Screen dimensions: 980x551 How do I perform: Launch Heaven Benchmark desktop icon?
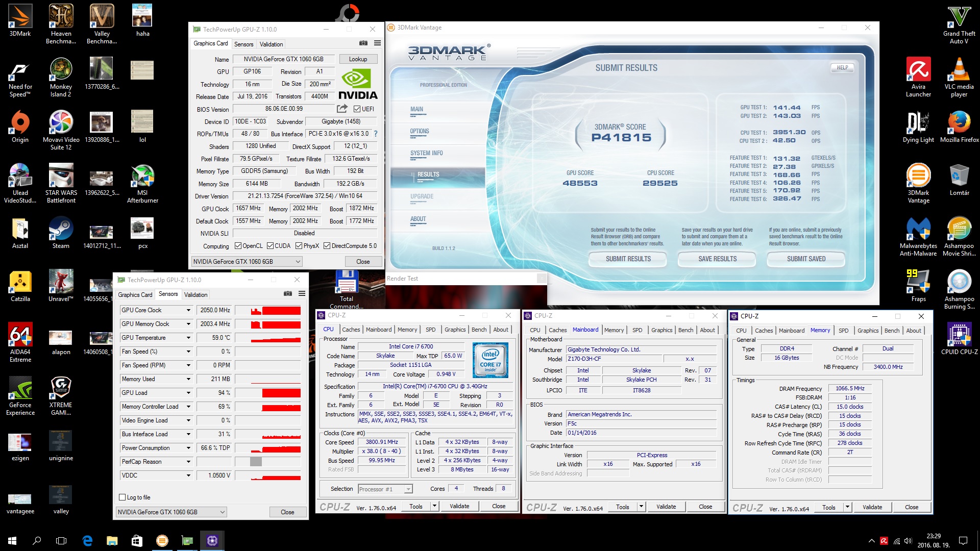click(x=61, y=23)
